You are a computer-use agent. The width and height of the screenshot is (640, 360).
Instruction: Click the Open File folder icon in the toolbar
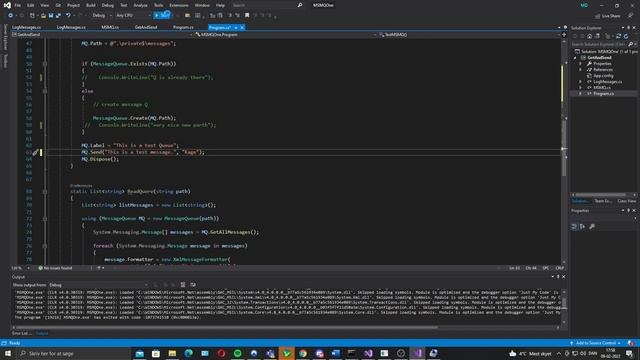click(x=43, y=16)
